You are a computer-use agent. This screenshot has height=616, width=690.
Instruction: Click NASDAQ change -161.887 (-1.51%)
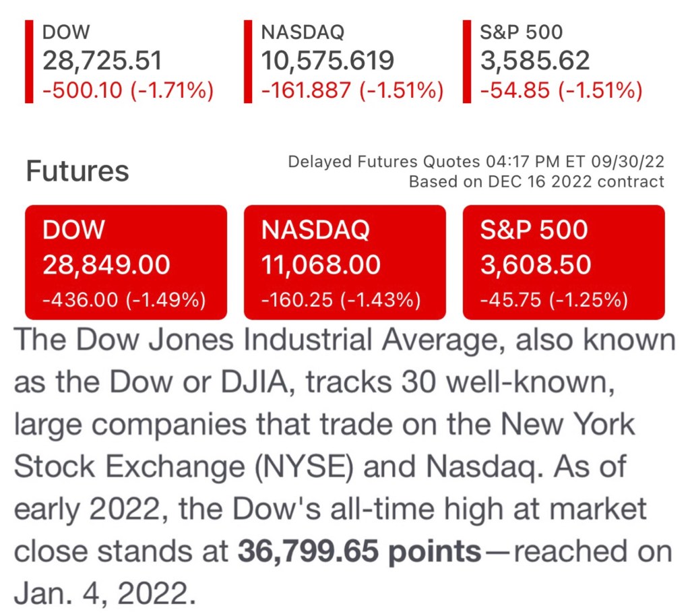pos(352,90)
